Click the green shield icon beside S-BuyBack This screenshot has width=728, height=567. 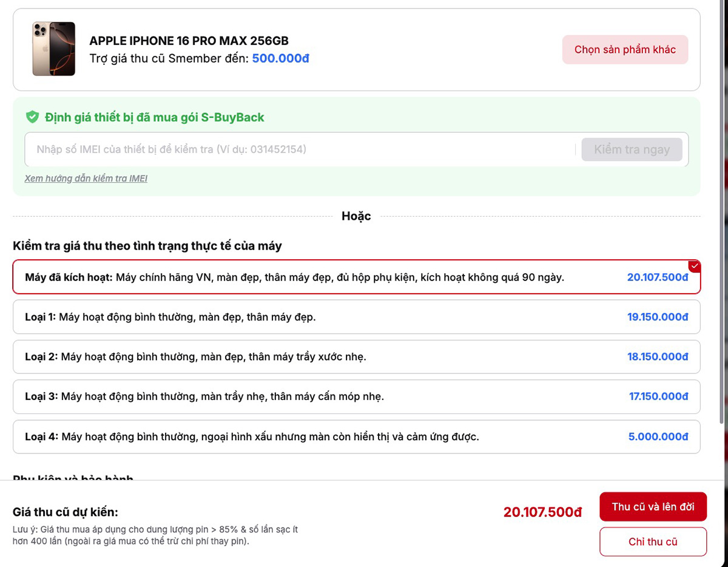pyautogui.click(x=32, y=117)
